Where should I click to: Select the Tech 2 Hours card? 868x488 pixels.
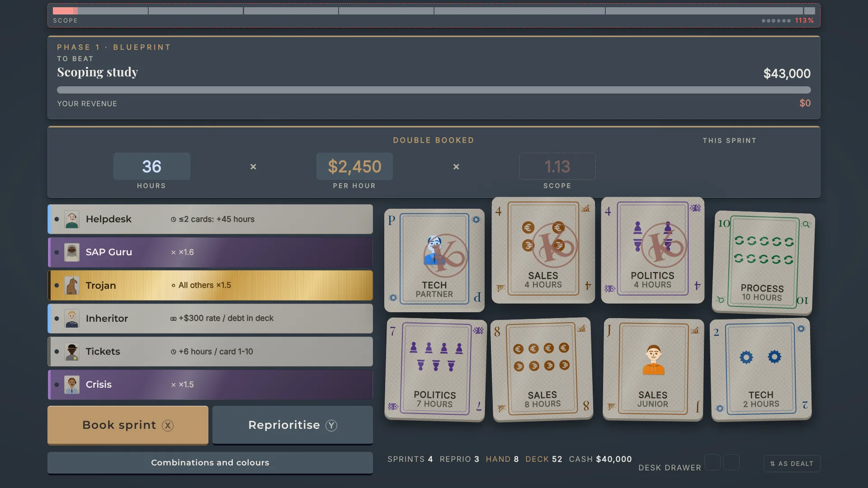click(761, 370)
